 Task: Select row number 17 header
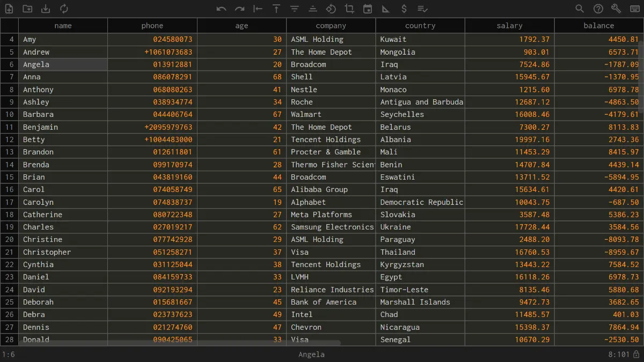[x=10, y=202]
